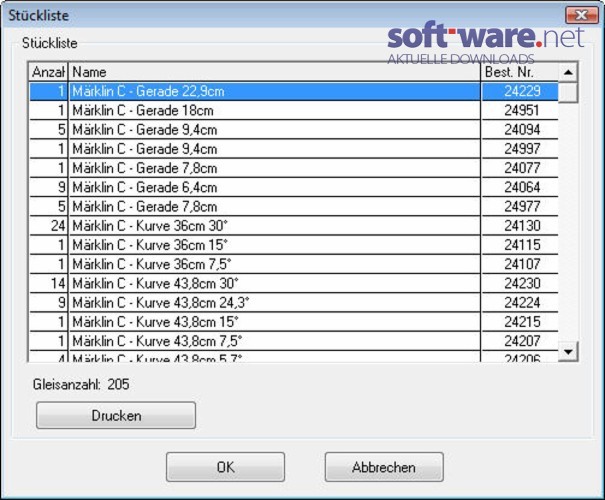605x500 pixels.
Task: Click order number cell 24207
Action: tap(520, 341)
